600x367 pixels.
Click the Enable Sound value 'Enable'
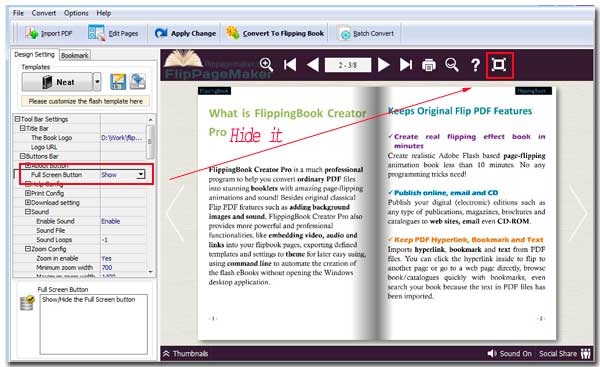coord(111,221)
